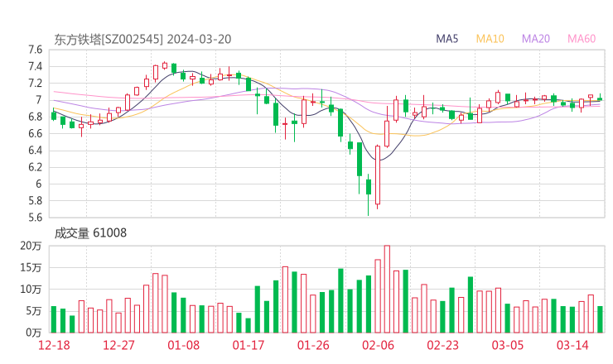Viewport: 613px width, 364px height.
Task: Click the 6.8 price axis label
Action: [x=35, y=117]
